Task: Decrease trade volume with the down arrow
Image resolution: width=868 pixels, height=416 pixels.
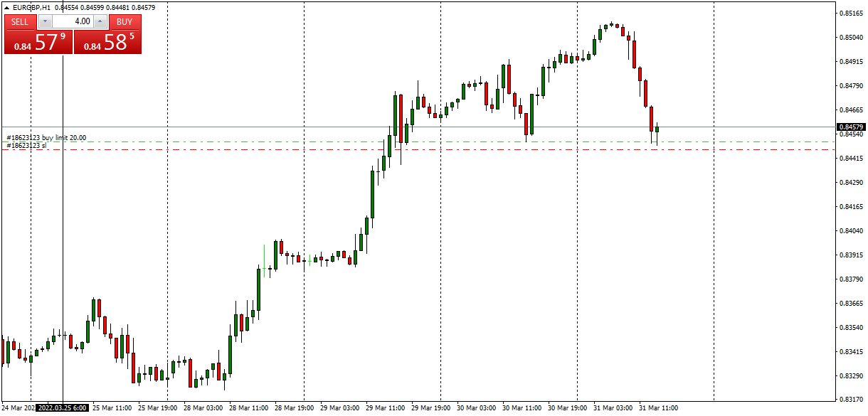Action: (x=45, y=21)
